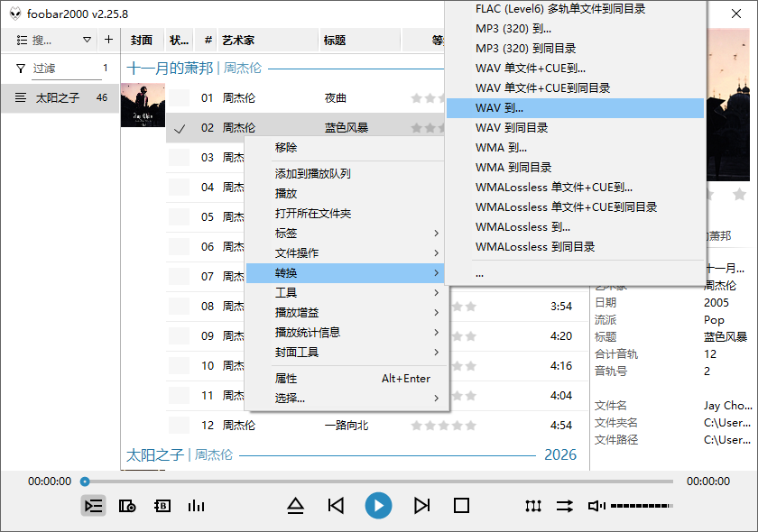Screen dimensions: 758x532
Task: Click the album cover thumbnail in playlist
Action: tap(143, 105)
